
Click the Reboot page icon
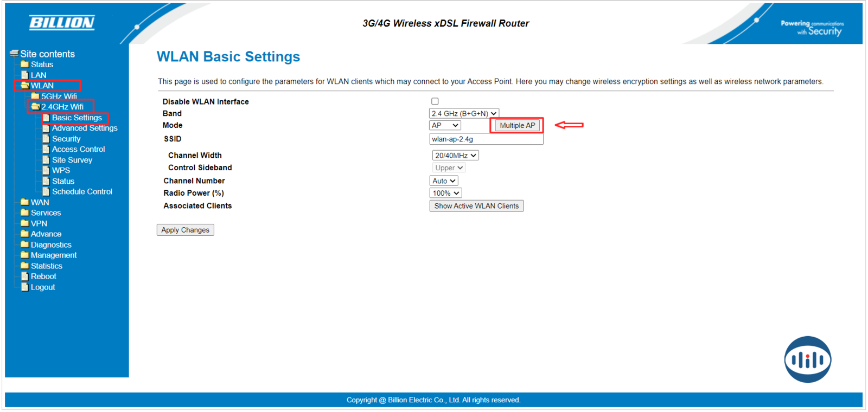(x=24, y=276)
